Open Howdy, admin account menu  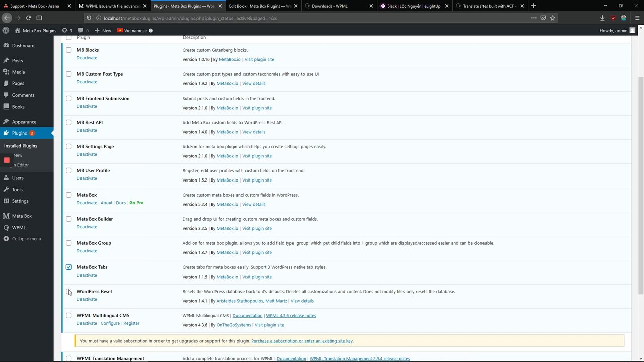coord(617,30)
